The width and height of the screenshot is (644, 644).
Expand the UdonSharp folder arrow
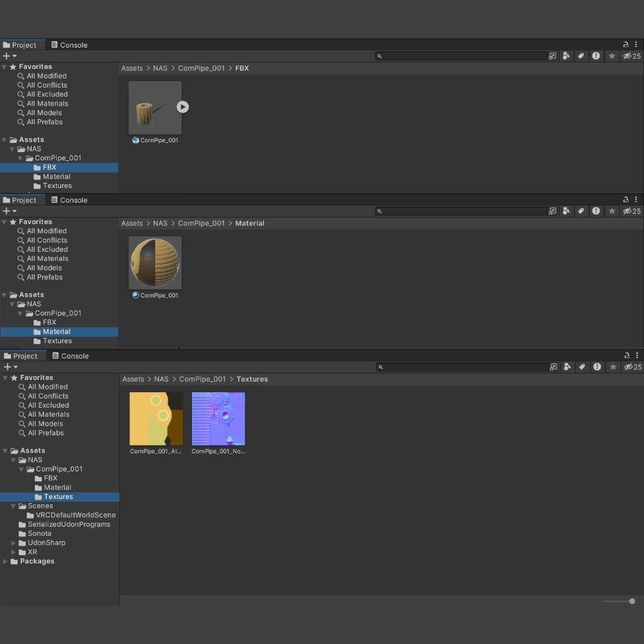click(x=13, y=543)
